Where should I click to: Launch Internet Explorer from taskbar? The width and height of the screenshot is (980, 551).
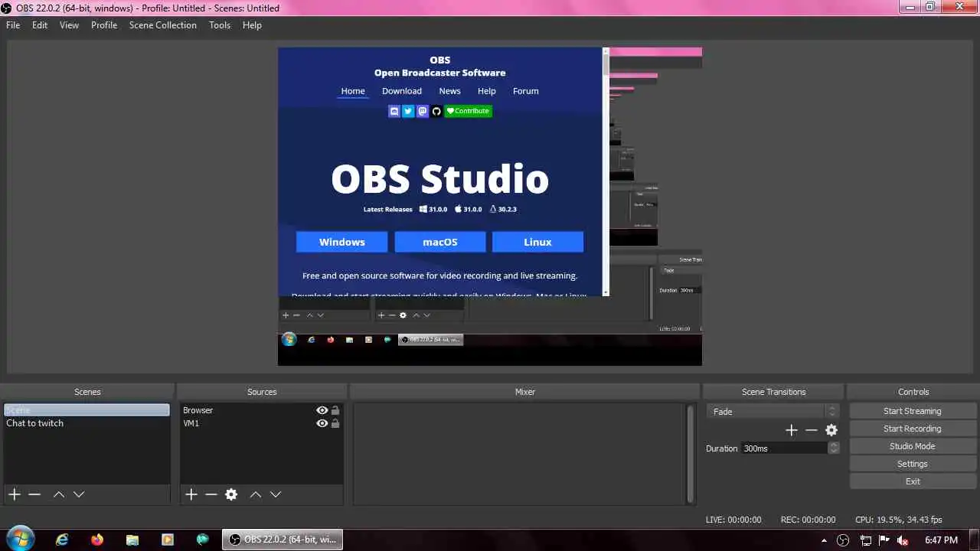[x=62, y=540]
